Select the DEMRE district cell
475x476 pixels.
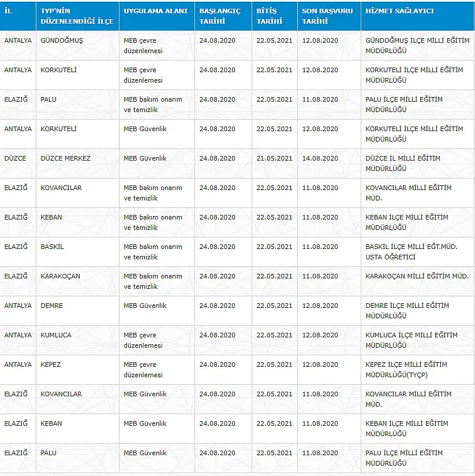(78, 311)
